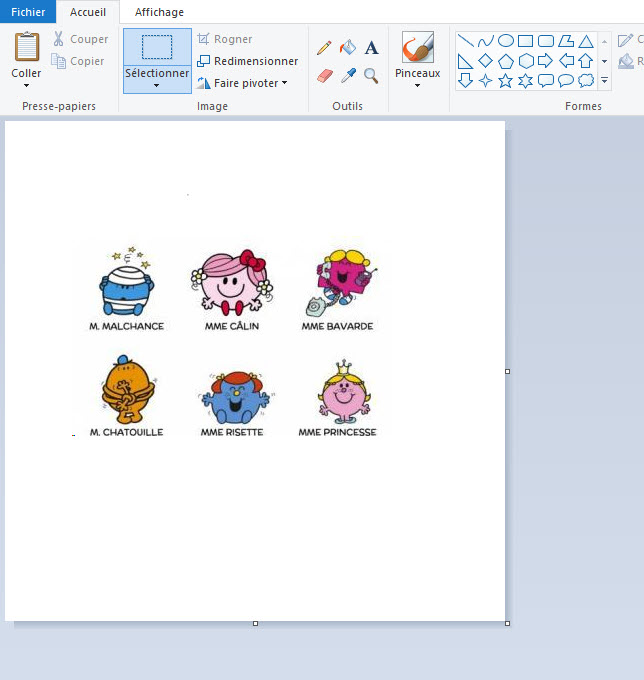Screen dimensions: 644x680
Task: Choose the Hexagon shape
Action: pyautogui.click(x=526, y=61)
